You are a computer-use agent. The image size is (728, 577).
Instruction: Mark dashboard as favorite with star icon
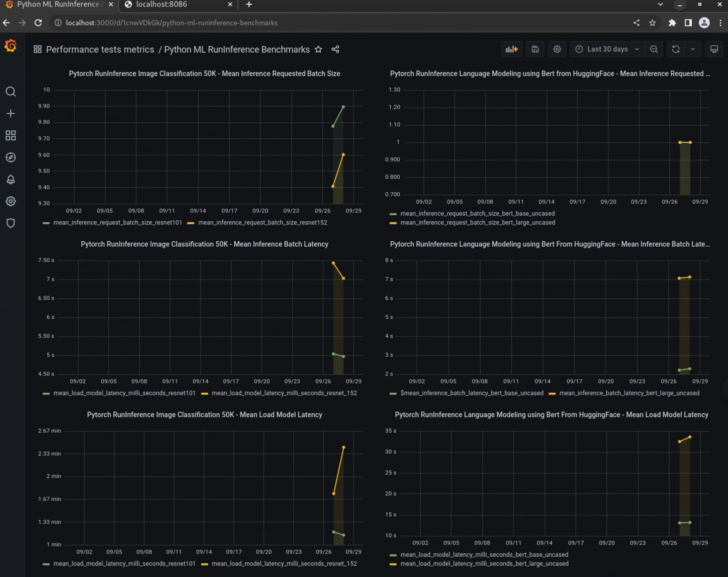pos(318,49)
